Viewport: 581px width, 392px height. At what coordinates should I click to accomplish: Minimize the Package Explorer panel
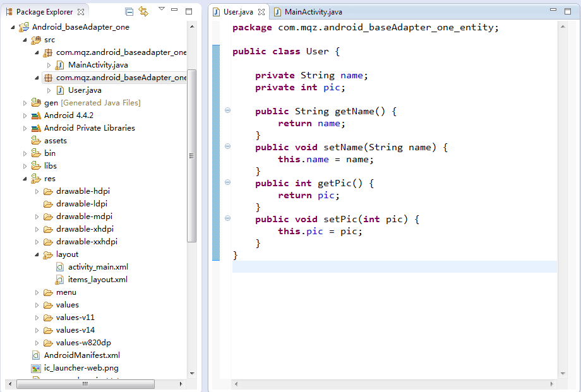pos(176,11)
